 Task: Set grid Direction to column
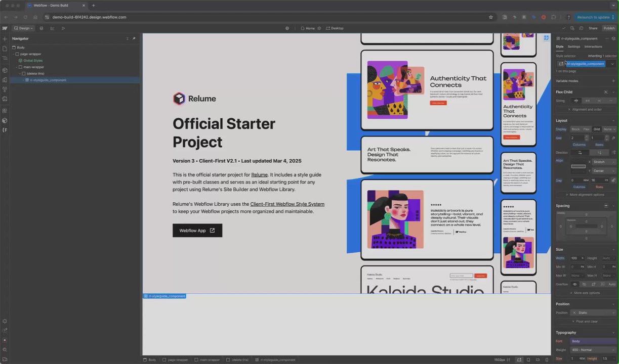pyautogui.click(x=600, y=152)
